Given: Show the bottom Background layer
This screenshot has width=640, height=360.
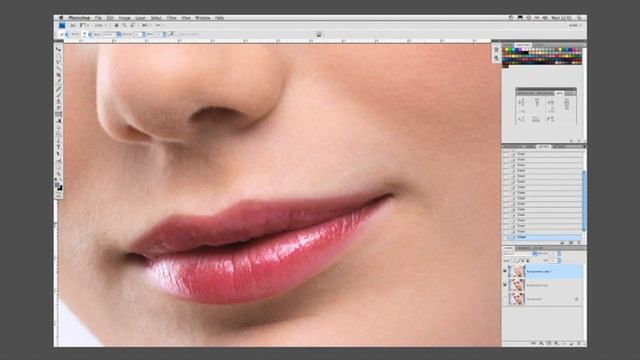Looking at the screenshot, I should click(505, 299).
